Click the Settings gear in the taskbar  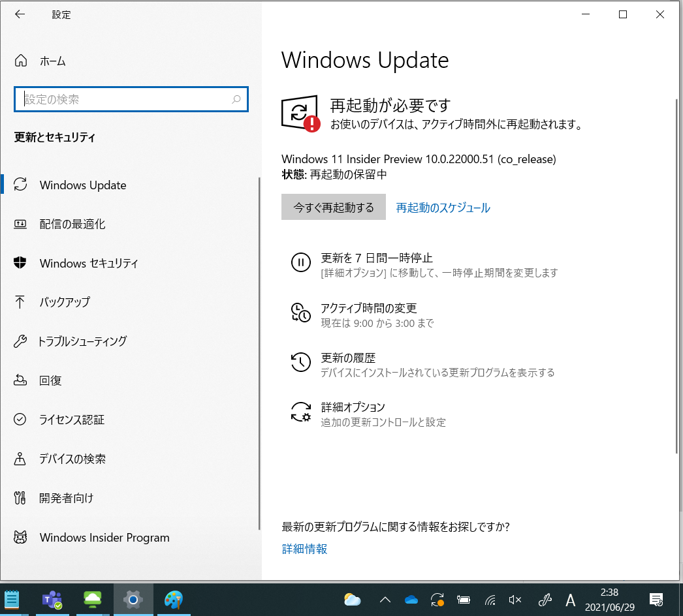coord(133,600)
